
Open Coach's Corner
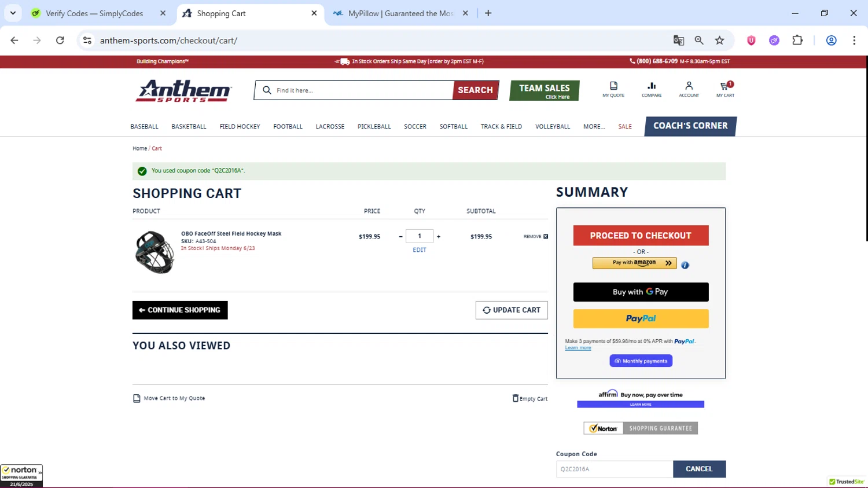point(690,126)
